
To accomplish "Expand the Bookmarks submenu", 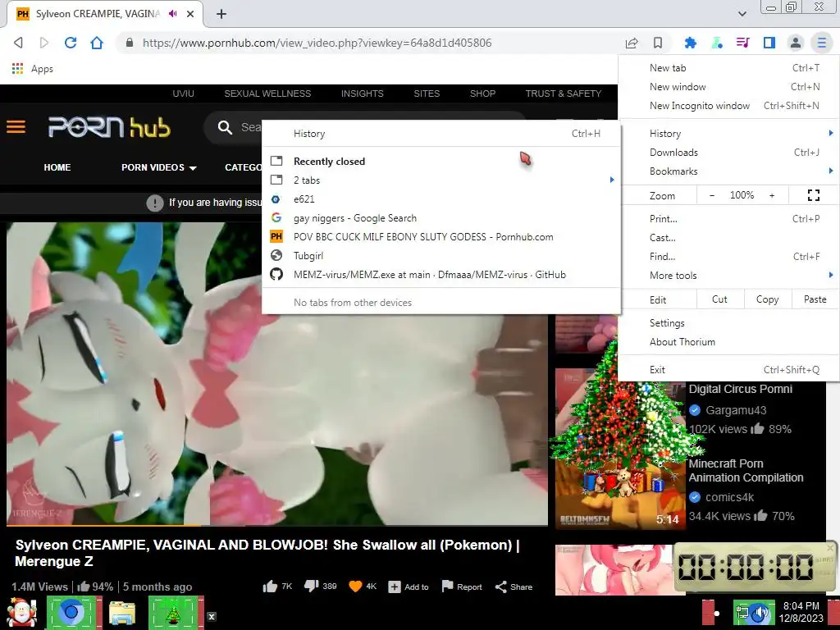I will pyautogui.click(x=728, y=171).
